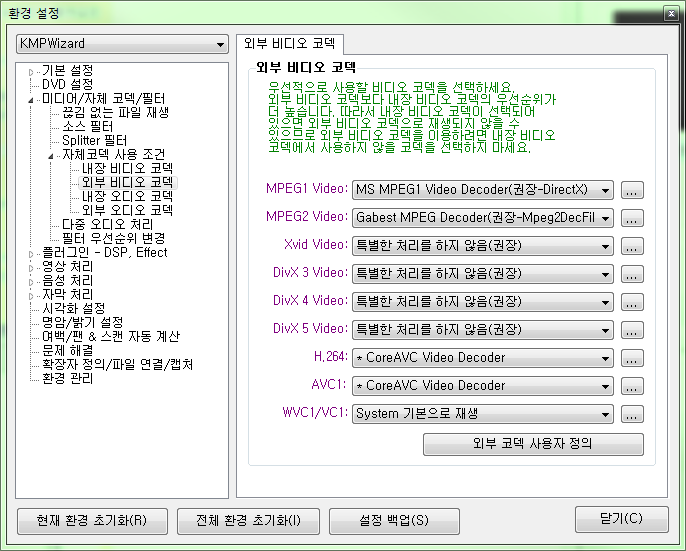
Task: Select 자막 처리 in the tree
Action: (x=67, y=295)
